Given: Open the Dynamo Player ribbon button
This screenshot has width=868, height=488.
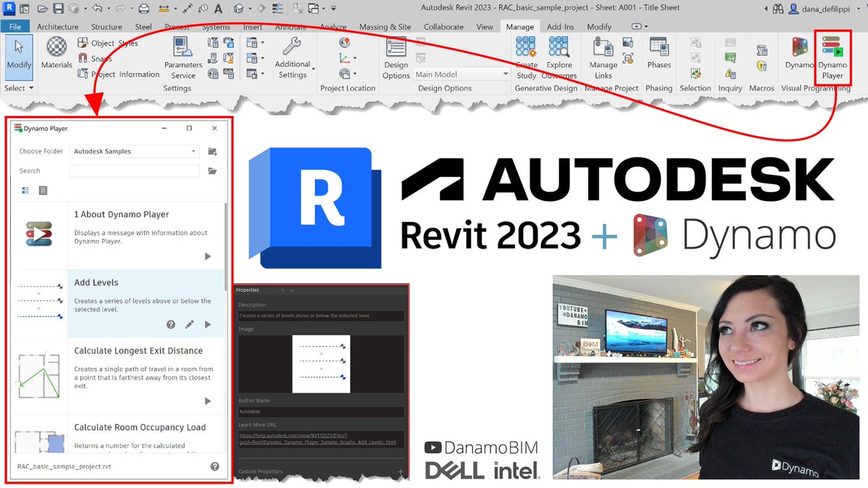Looking at the screenshot, I should (833, 58).
